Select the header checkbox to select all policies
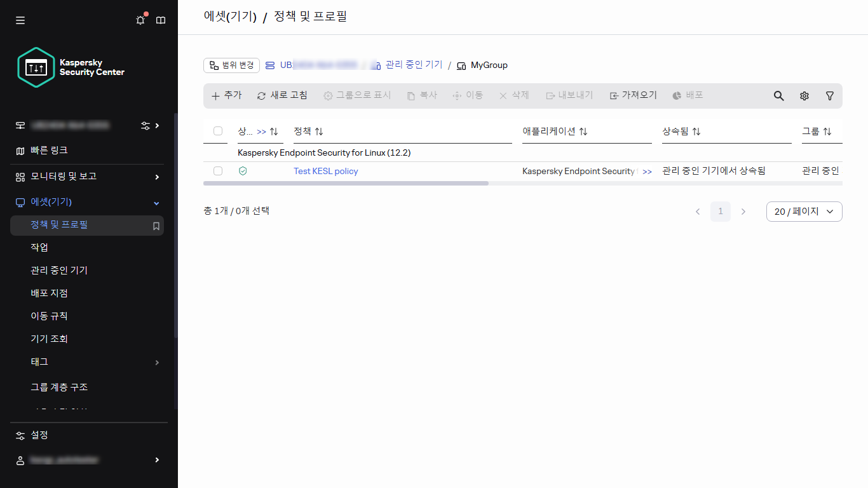This screenshot has height=488, width=868. (x=218, y=131)
